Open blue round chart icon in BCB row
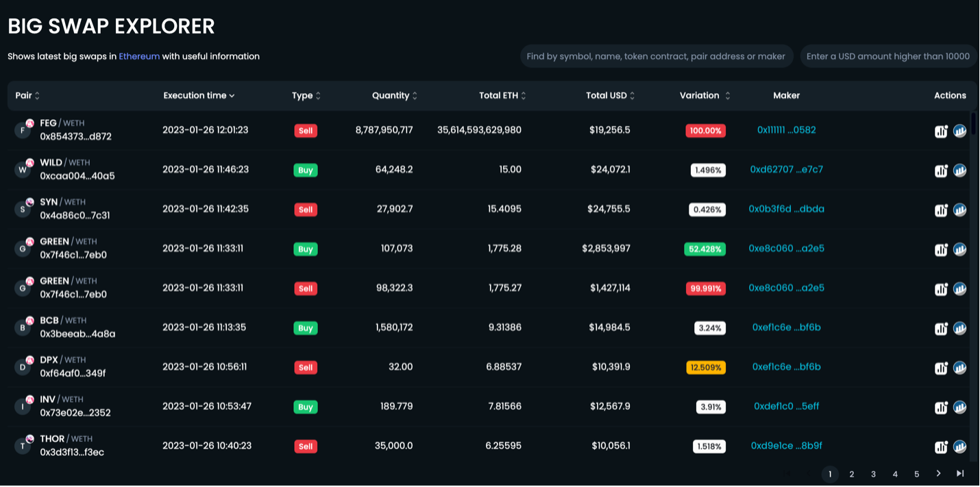The image size is (980, 487). [960, 328]
